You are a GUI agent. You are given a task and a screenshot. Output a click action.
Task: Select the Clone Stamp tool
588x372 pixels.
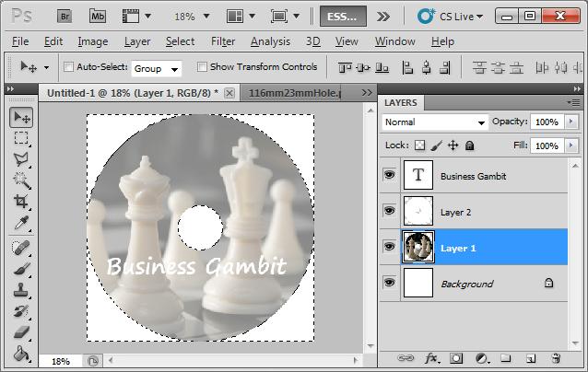click(x=21, y=290)
